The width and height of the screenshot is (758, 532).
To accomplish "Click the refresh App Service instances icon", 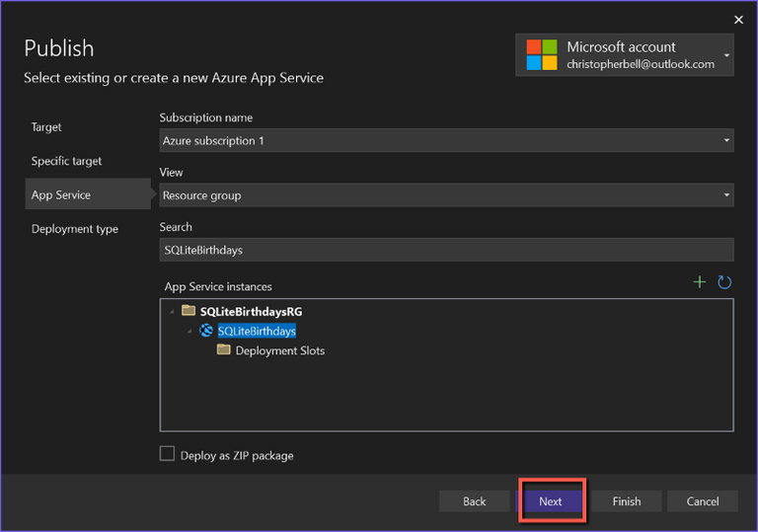I will click(724, 282).
